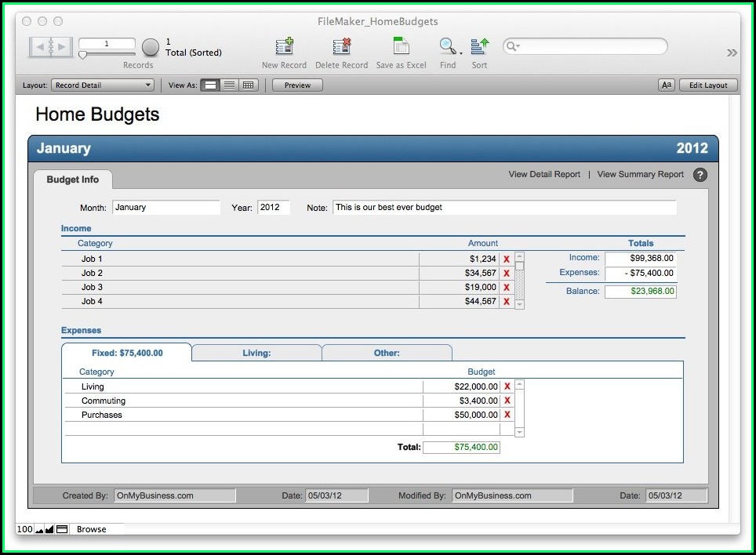Click the found set pie indicator
The width and height of the screenshot is (756, 555).
(x=151, y=47)
